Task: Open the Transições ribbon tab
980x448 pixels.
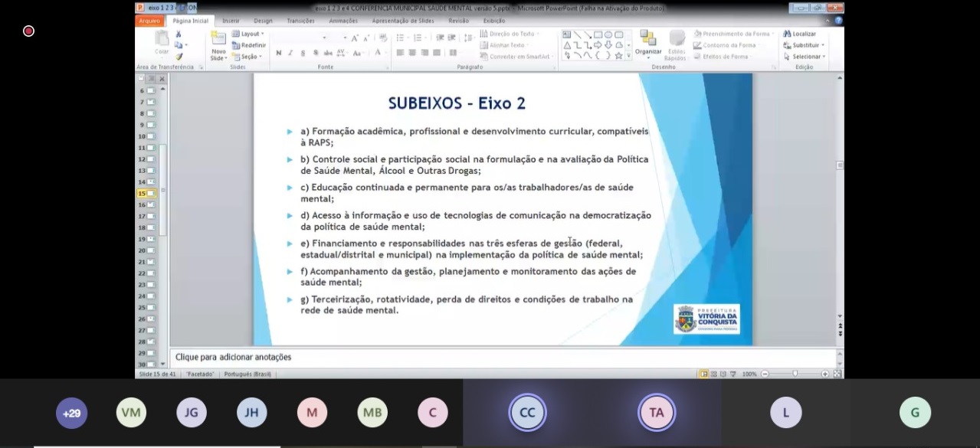Action: click(x=300, y=21)
